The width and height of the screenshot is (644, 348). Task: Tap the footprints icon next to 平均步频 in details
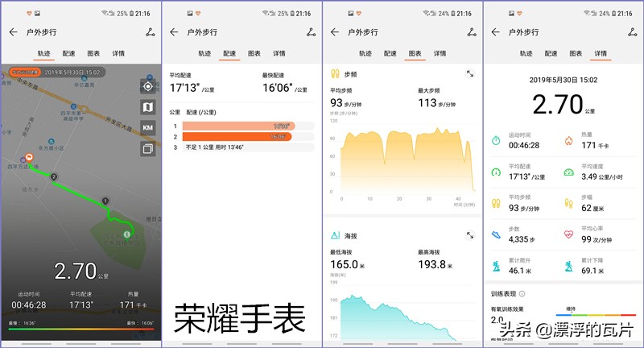(x=496, y=203)
